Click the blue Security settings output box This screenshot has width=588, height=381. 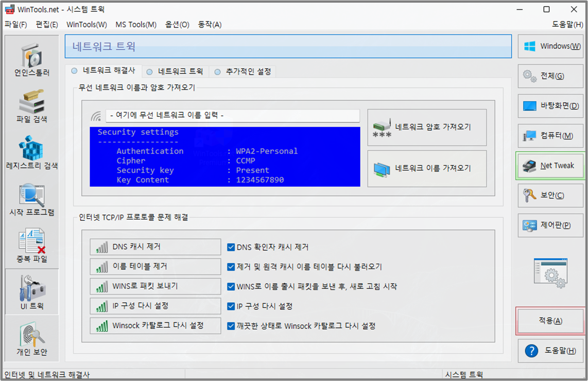(x=225, y=157)
